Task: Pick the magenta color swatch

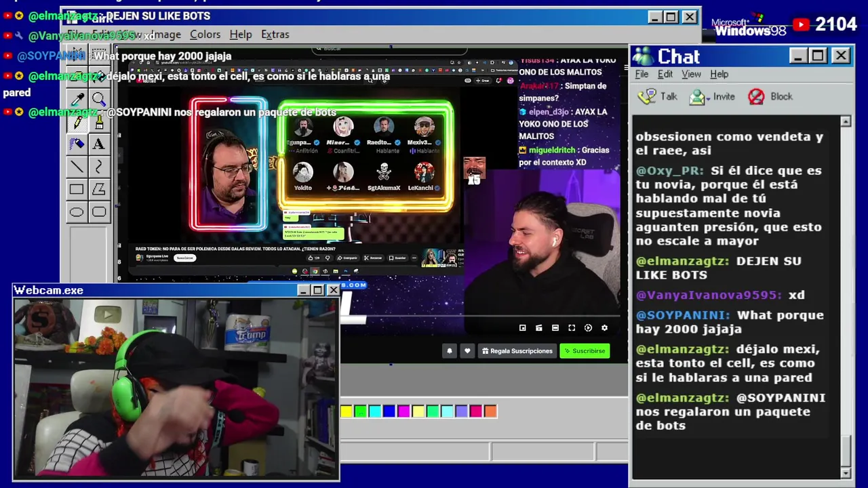Action: pos(403,411)
